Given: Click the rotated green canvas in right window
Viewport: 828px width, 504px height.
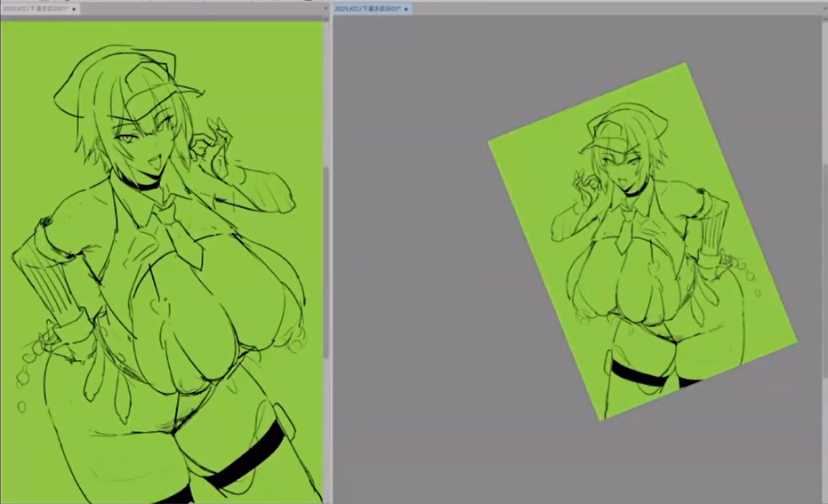Looking at the screenshot, I should pos(642,241).
